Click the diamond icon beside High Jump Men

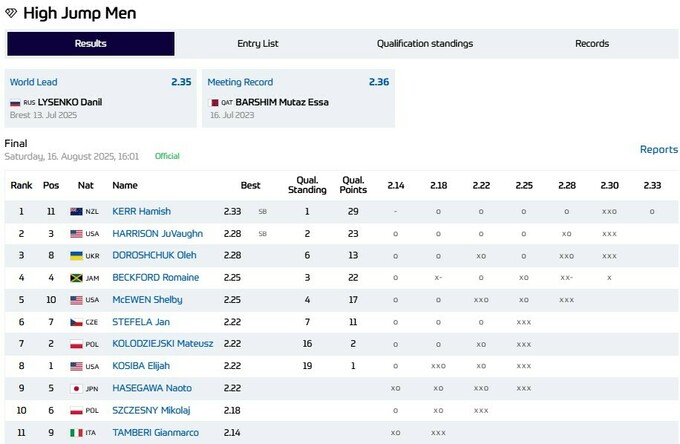pos(11,14)
